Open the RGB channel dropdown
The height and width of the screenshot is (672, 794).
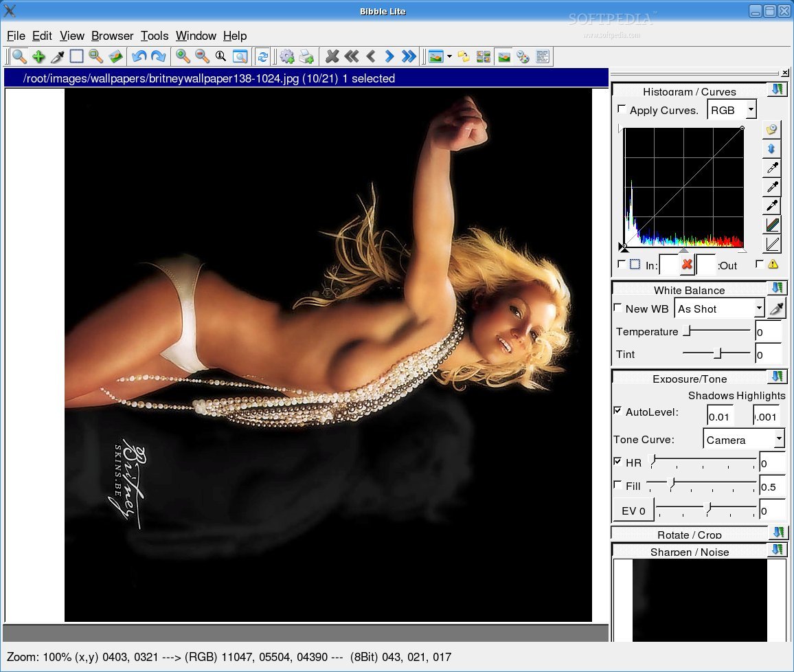coord(731,110)
